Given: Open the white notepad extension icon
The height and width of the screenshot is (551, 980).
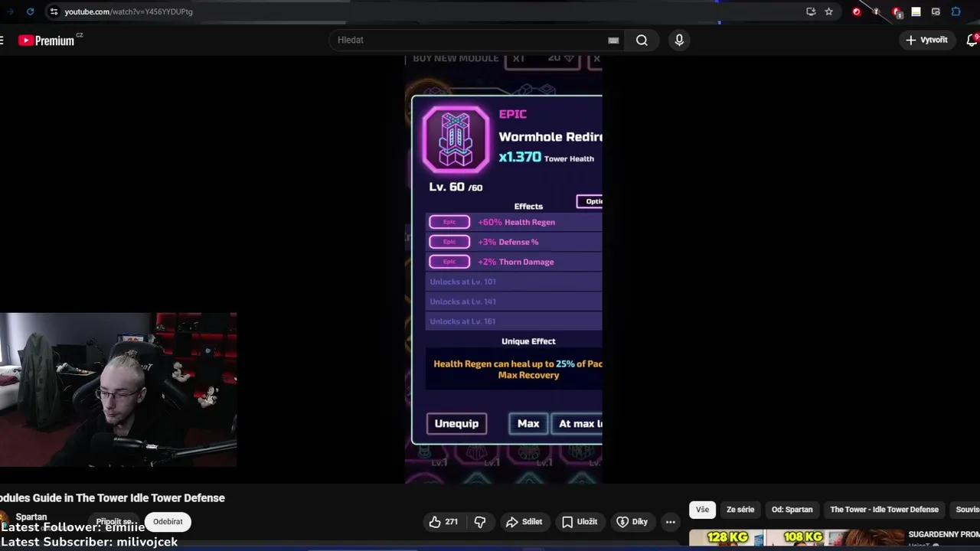Looking at the screenshot, I should pos(916,11).
